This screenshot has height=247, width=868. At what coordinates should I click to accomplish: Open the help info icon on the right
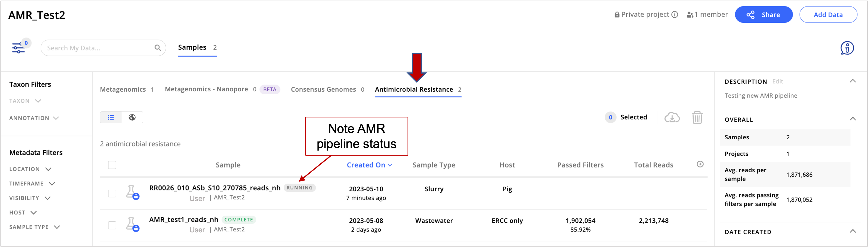(847, 48)
